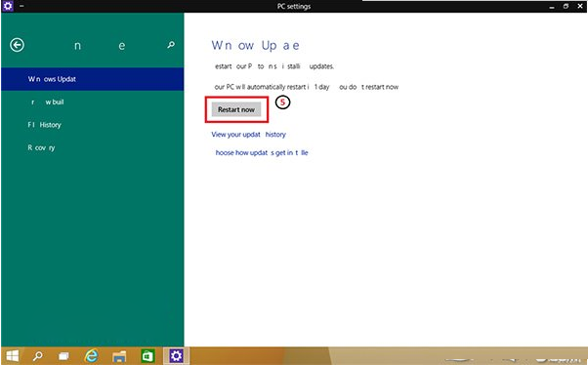
Task: Open the Preview builds sidebar entry
Action: coord(92,101)
